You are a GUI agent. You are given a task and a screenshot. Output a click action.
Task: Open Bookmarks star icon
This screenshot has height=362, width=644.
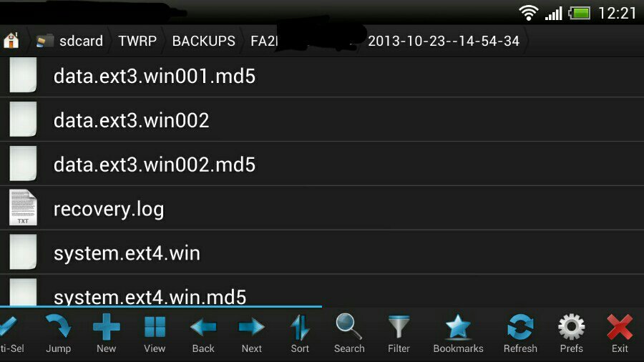pyautogui.click(x=458, y=333)
